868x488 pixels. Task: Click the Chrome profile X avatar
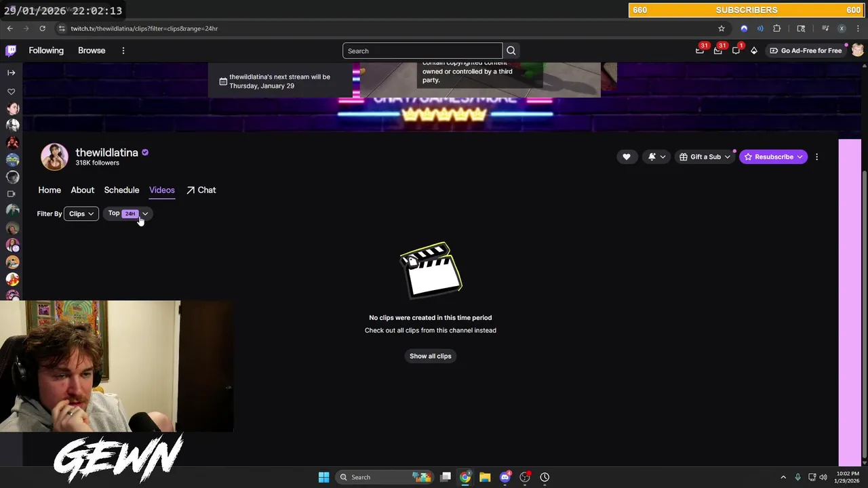point(842,28)
